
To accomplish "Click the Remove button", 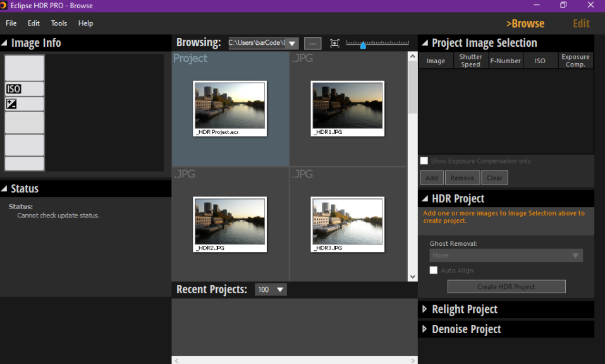I will tap(462, 178).
